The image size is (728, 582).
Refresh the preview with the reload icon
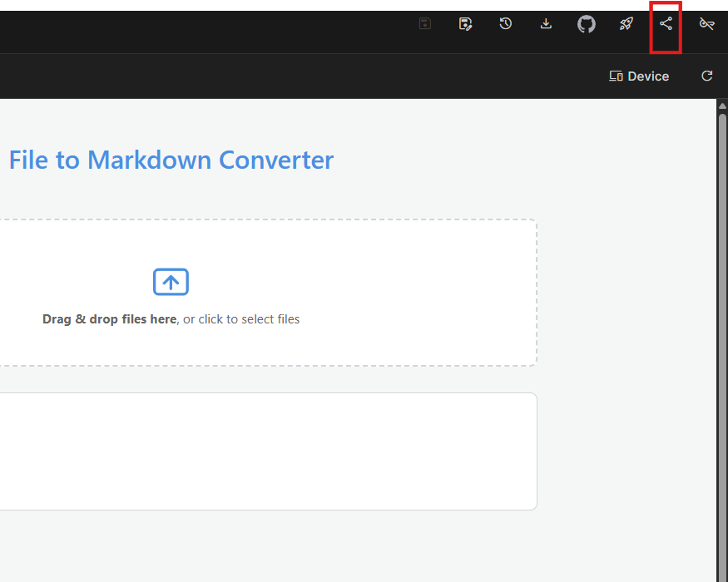tap(707, 76)
